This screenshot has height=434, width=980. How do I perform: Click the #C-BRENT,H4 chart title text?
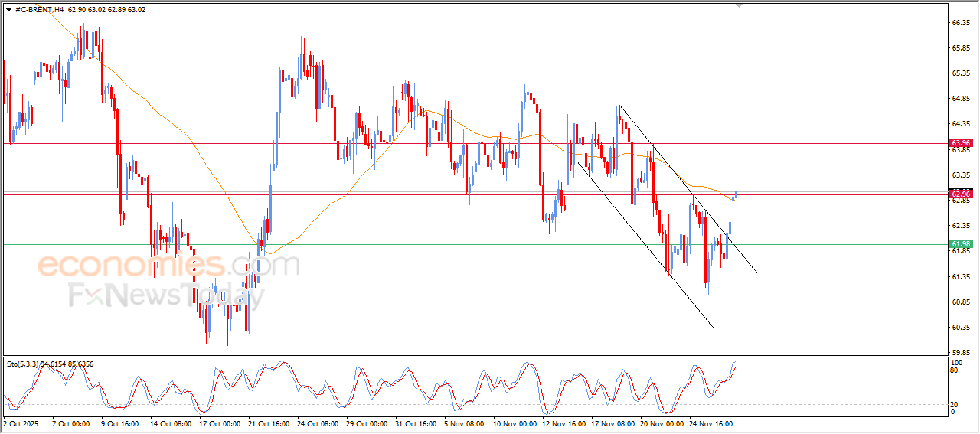39,9
